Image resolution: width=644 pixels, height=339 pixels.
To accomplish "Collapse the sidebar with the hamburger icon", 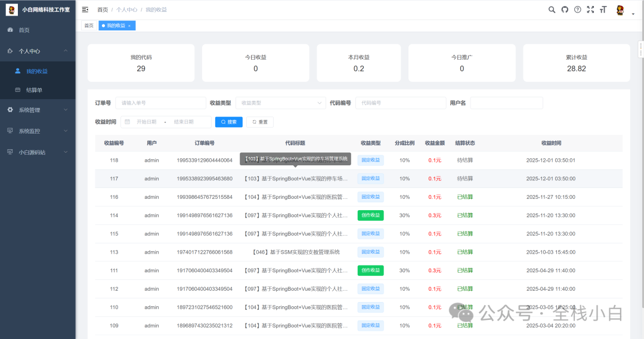I will 85,10.
